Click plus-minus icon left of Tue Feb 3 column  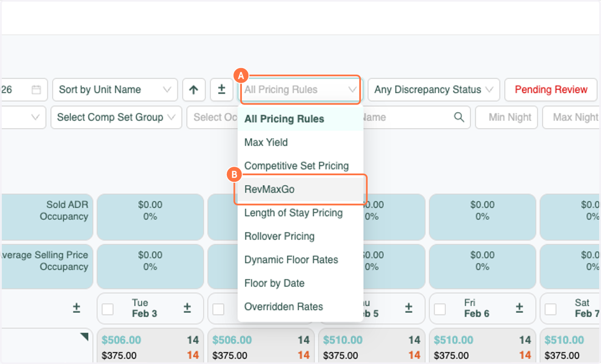click(x=77, y=308)
